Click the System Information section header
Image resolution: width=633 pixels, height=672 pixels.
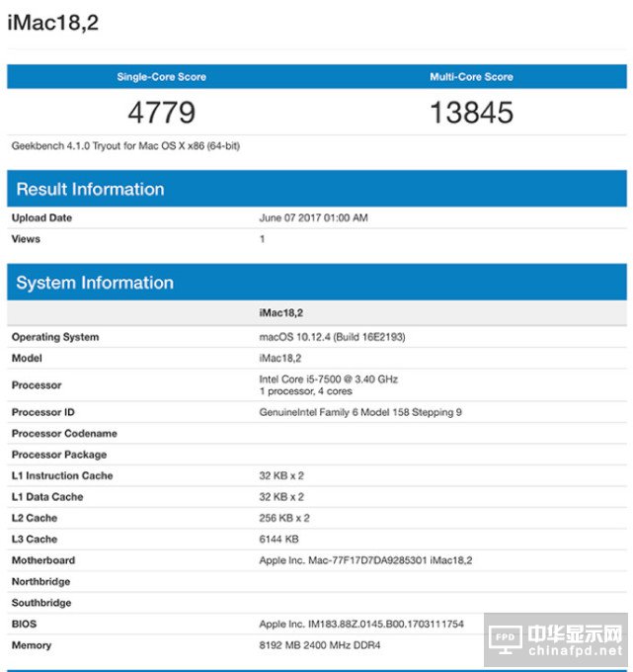pos(95,283)
